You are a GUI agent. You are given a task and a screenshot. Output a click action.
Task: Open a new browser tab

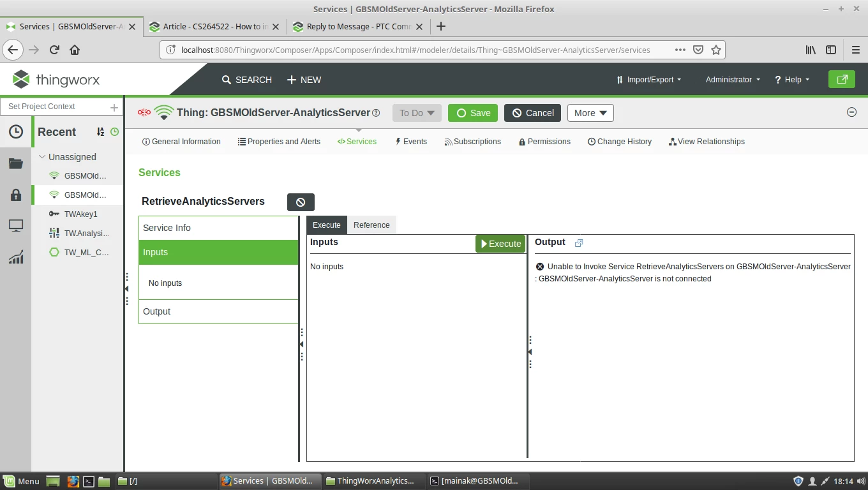[440, 26]
